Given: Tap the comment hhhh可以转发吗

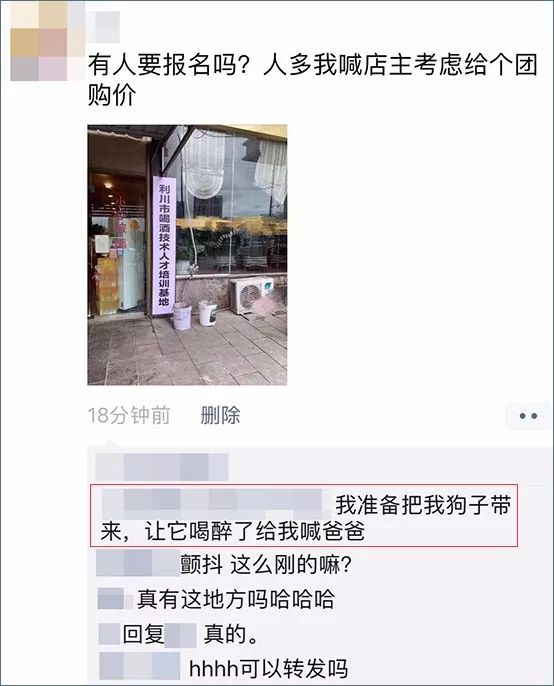Looking at the screenshot, I should (268, 668).
